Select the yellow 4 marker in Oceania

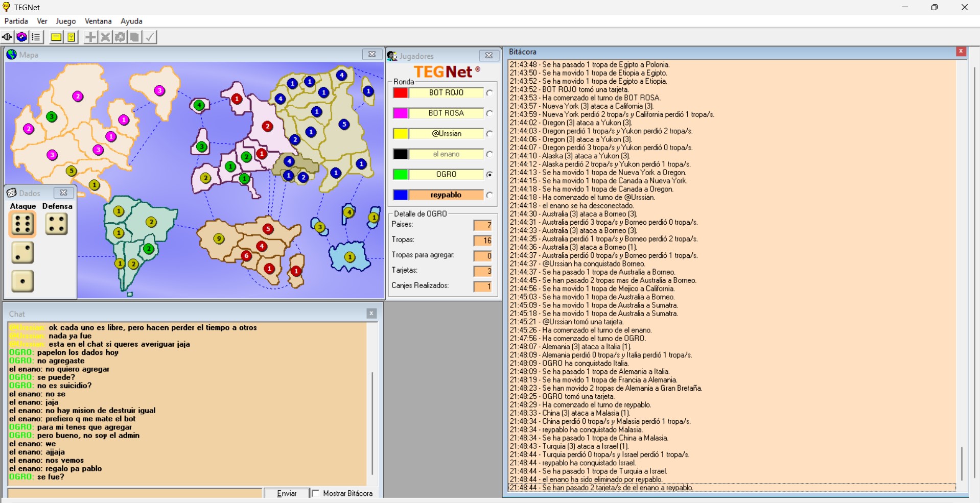click(348, 211)
